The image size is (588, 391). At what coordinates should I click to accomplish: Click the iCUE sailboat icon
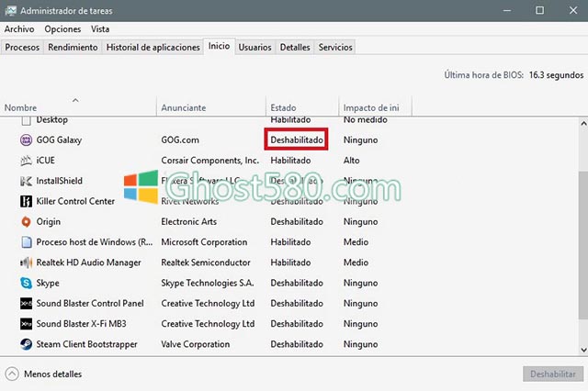tap(26, 161)
